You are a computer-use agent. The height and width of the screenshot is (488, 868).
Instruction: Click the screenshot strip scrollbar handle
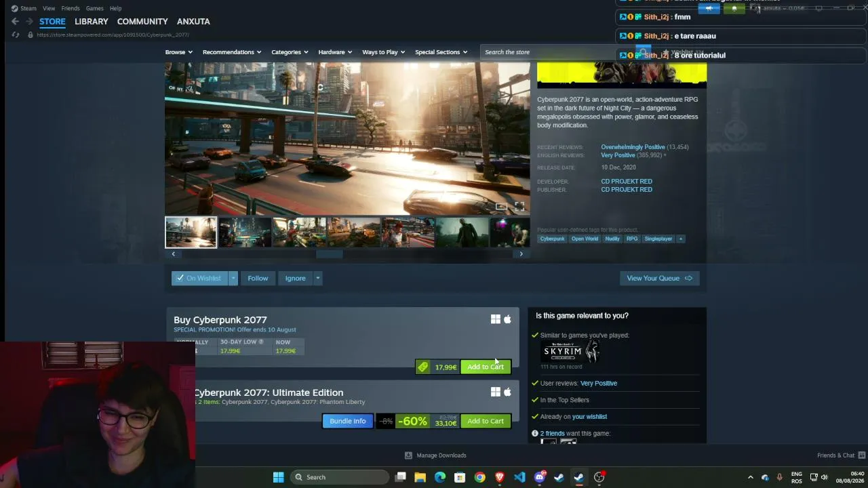[x=330, y=254]
